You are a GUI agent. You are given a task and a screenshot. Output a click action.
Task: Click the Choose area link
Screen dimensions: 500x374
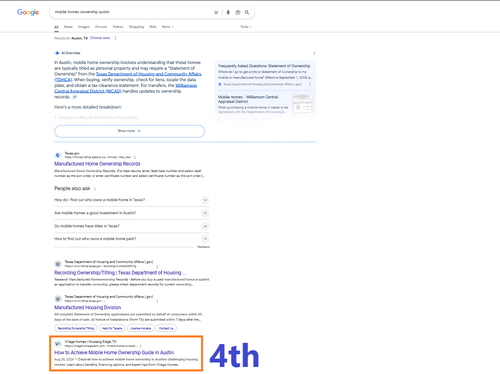100,38
